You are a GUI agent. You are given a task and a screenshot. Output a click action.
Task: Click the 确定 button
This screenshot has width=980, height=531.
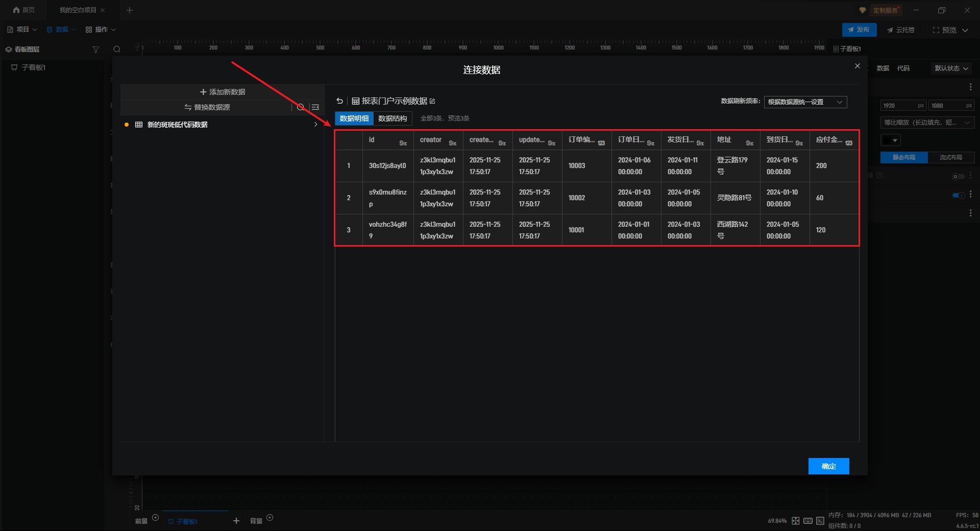(x=828, y=466)
